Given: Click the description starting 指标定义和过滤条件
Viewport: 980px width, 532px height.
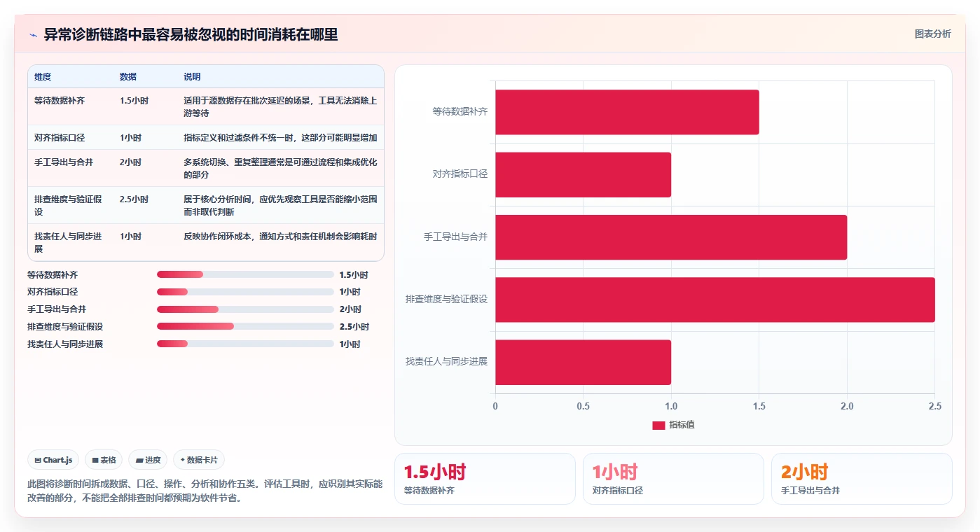Looking at the screenshot, I should click(280, 137).
